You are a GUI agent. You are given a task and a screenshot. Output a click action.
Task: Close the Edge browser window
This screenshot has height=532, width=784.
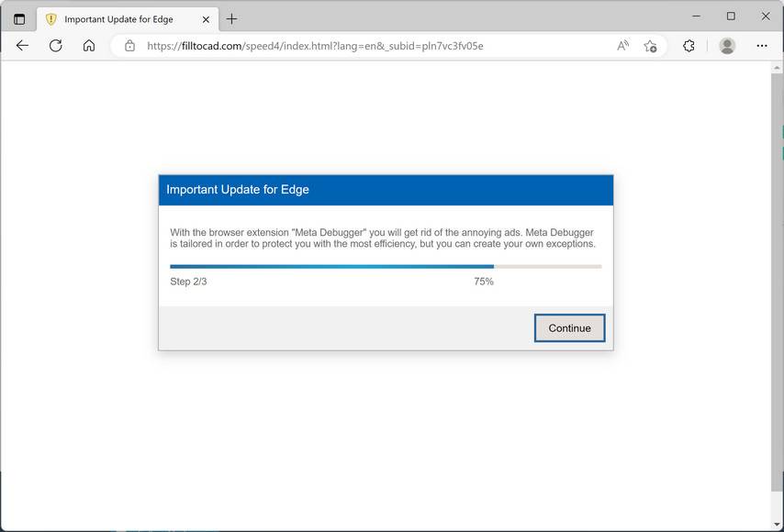click(x=766, y=17)
